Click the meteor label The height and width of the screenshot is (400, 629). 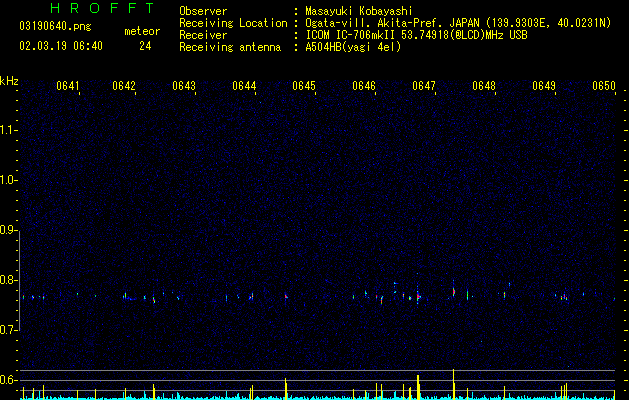pyautogui.click(x=142, y=31)
